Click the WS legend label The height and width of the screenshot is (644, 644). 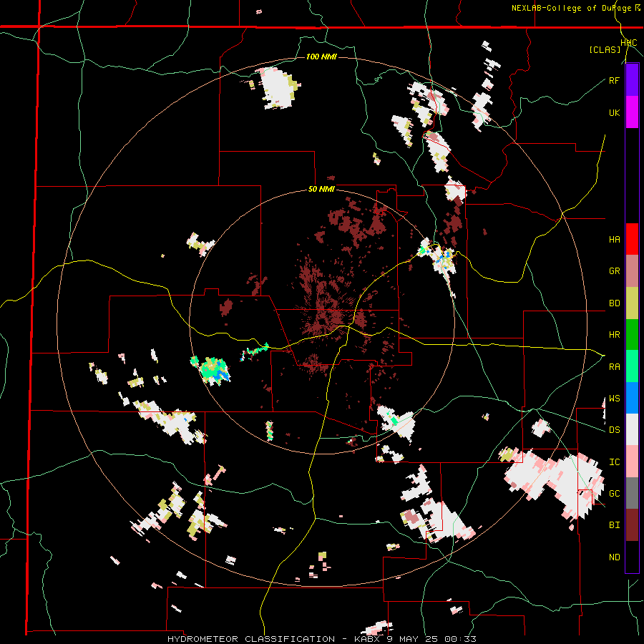click(x=614, y=399)
